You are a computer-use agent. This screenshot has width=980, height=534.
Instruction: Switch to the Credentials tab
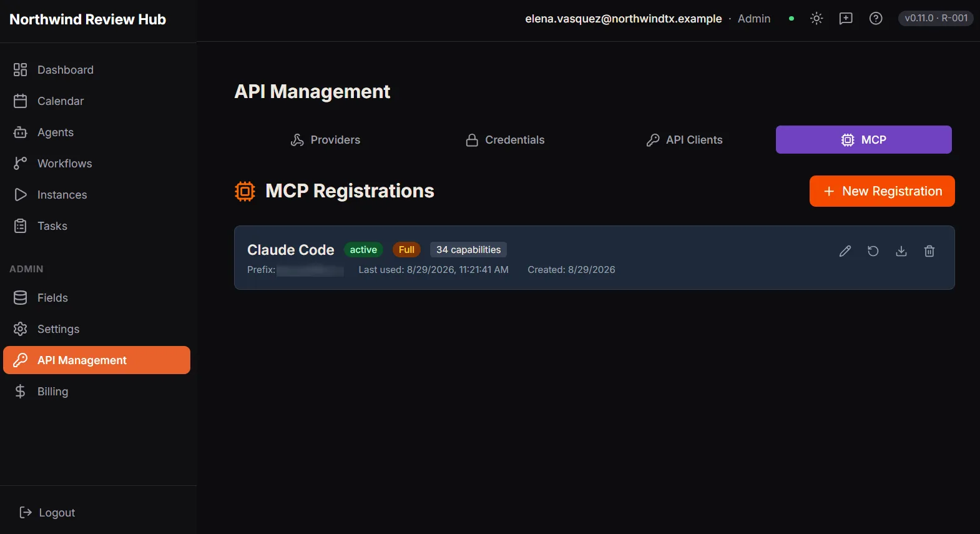point(505,140)
